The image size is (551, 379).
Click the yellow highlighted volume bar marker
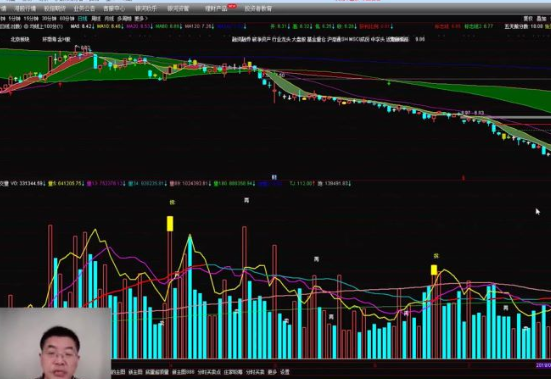[x=170, y=224]
